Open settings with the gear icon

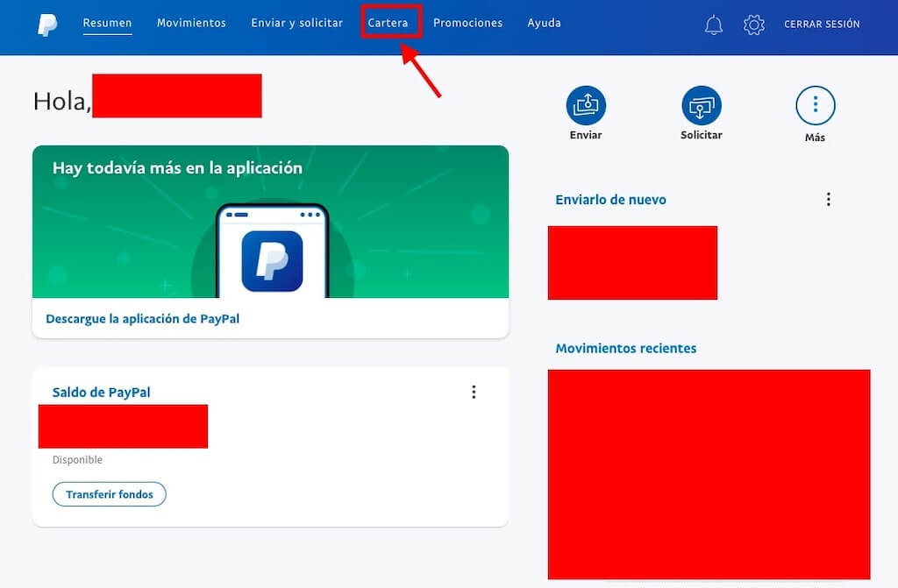click(x=753, y=25)
